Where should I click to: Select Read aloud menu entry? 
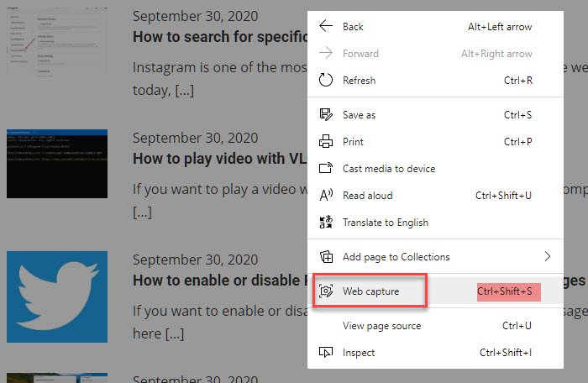click(367, 196)
